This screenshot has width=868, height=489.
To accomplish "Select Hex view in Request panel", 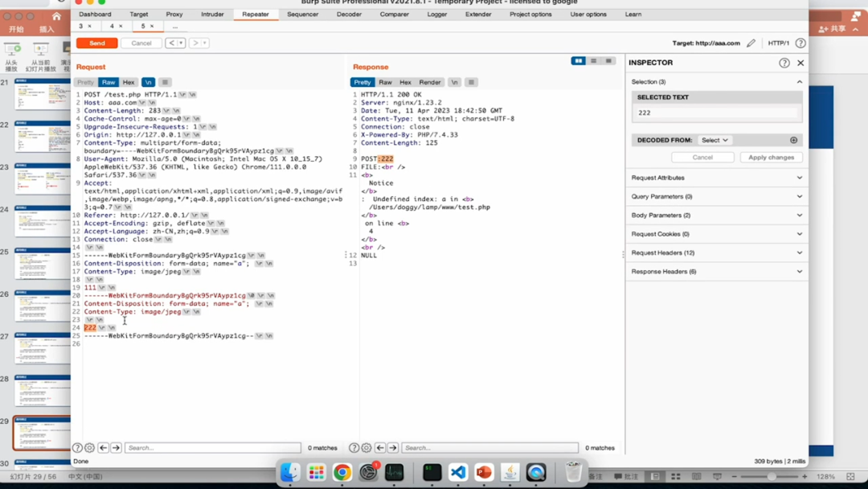I will pyautogui.click(x=129, y=82).
